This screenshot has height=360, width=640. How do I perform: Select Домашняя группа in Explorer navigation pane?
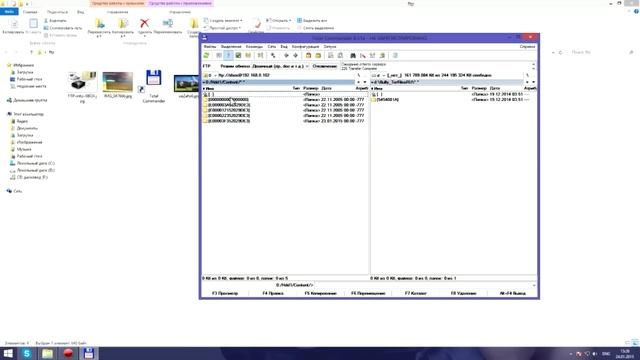27,100
